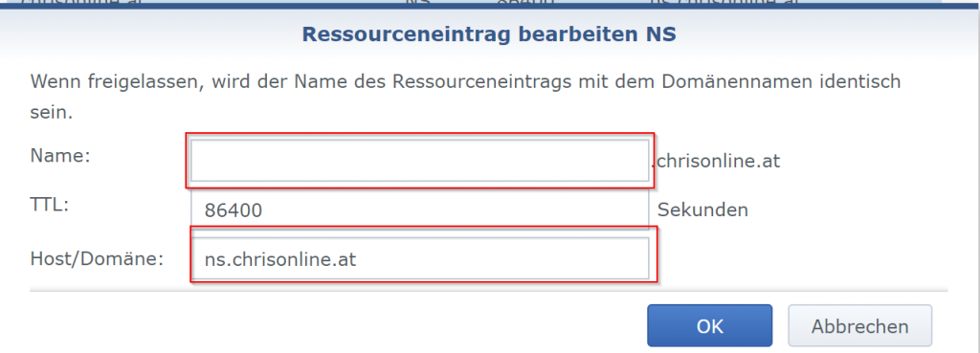Click the empty Name input field
The image size is (980, 353).
[x=420, y=161]
